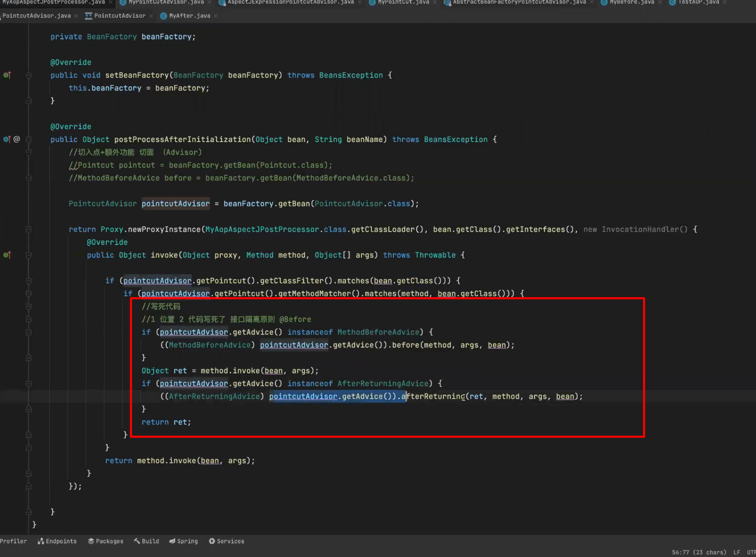756x557 pixels.
Task: Click the 'return method.invoke(bean, args);' line
Action: [180, 461]
